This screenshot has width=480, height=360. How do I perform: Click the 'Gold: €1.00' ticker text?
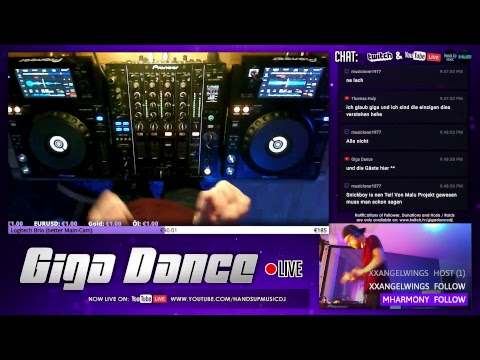pyautogui.click(x=105, y=223)
